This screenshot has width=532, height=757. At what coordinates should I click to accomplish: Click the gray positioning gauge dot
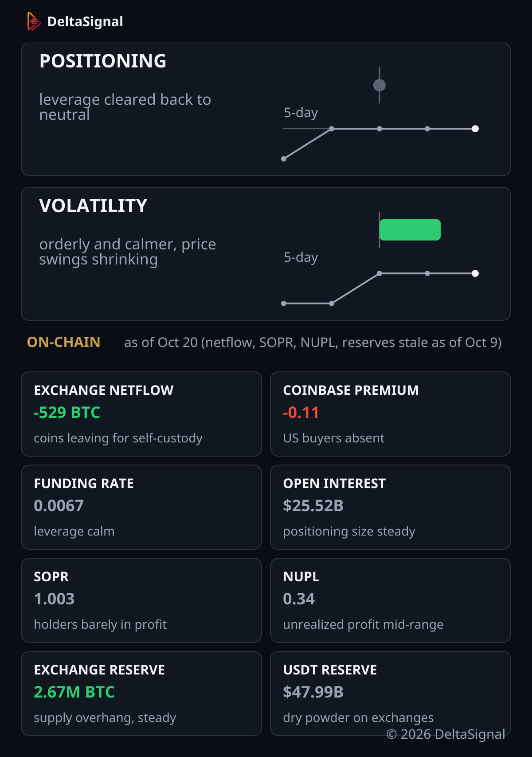click(379, 85)
